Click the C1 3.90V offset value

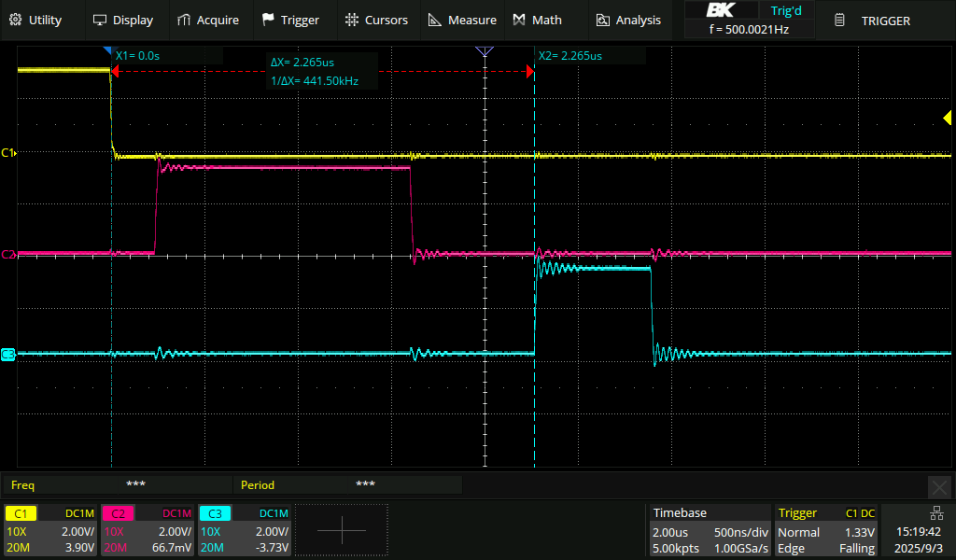(x=80, y=548)
